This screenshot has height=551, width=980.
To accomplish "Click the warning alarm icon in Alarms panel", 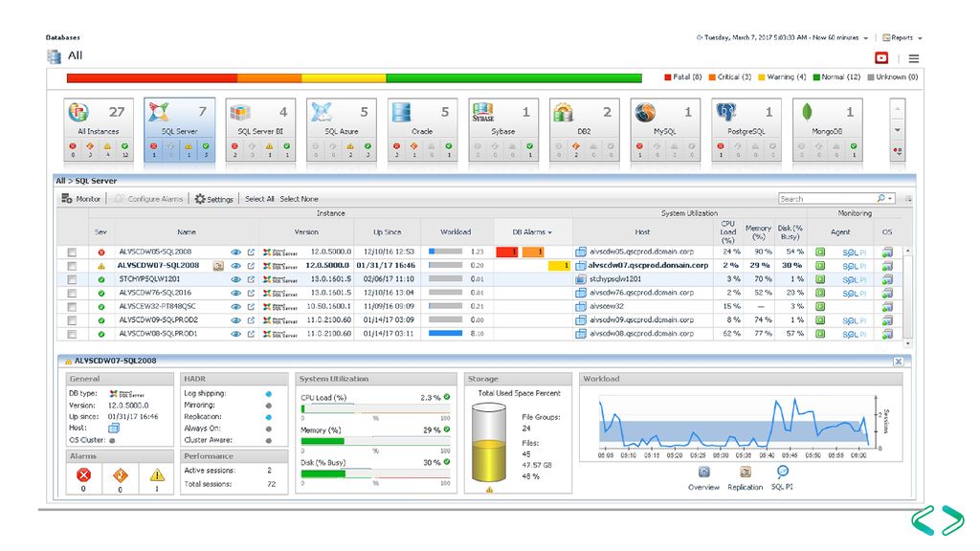I will pos(157,475).
